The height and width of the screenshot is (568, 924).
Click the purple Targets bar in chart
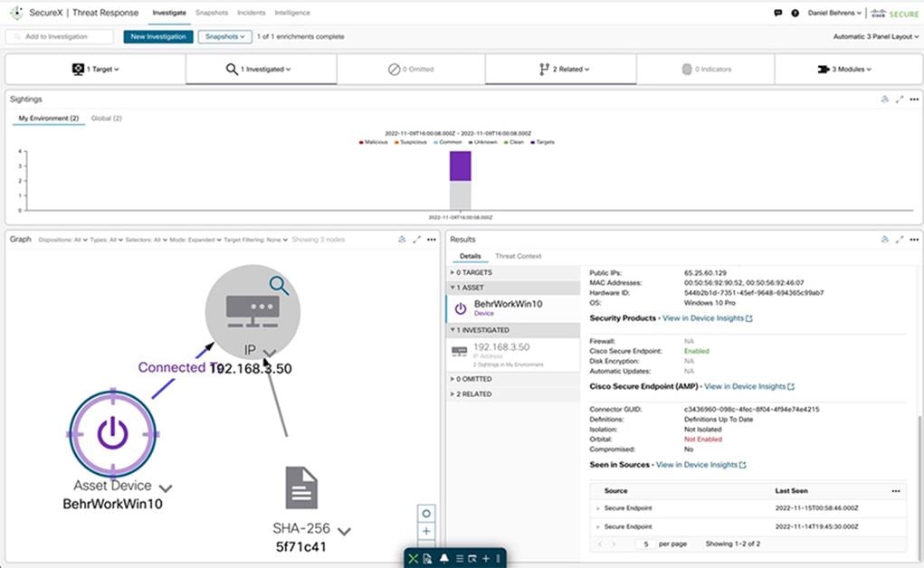pyautogui.click(x=461, y=166)
